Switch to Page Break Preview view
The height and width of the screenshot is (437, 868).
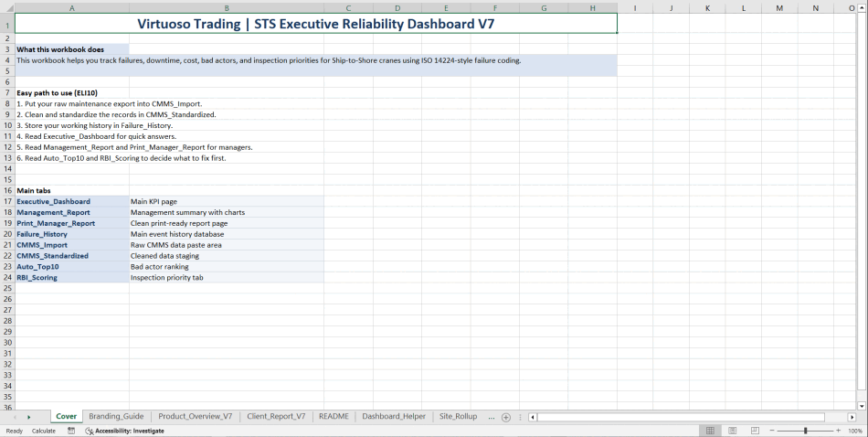(x=755, y=431)
